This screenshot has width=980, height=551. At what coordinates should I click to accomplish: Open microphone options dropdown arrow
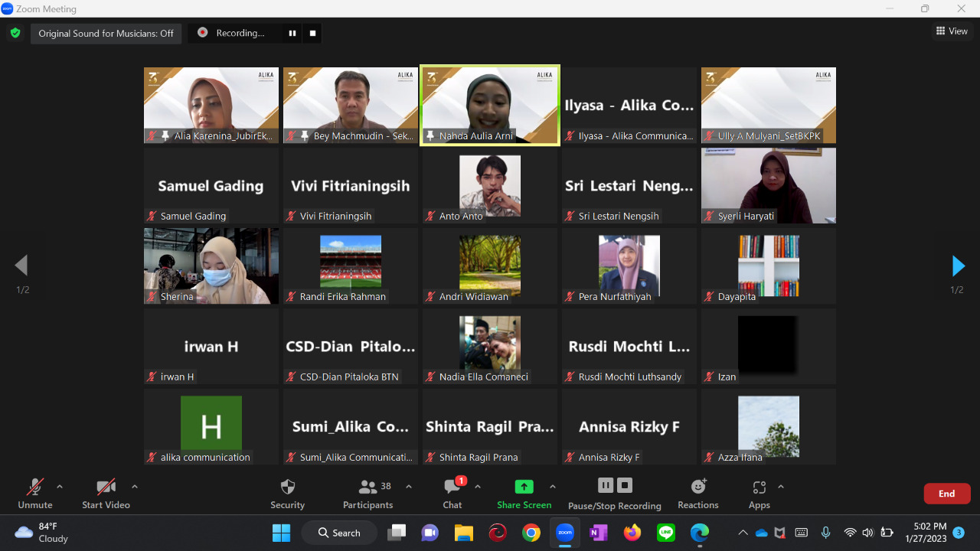tap(59, 486)
